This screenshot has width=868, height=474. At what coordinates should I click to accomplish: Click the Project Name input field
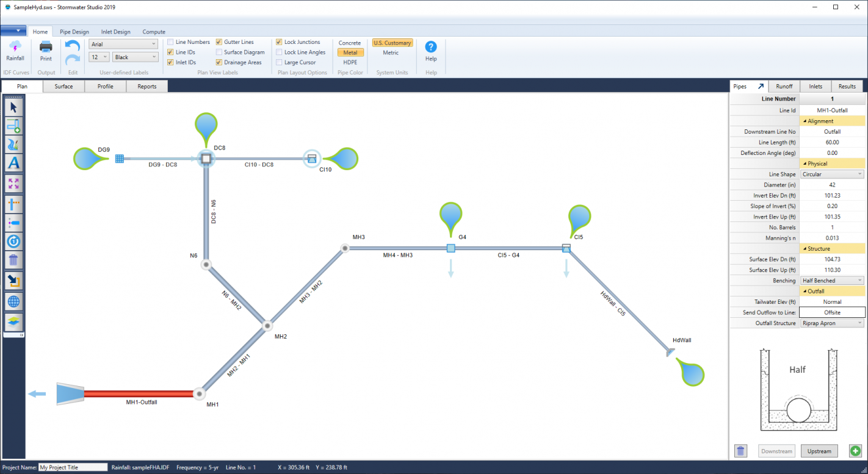(x=73, y=467)
